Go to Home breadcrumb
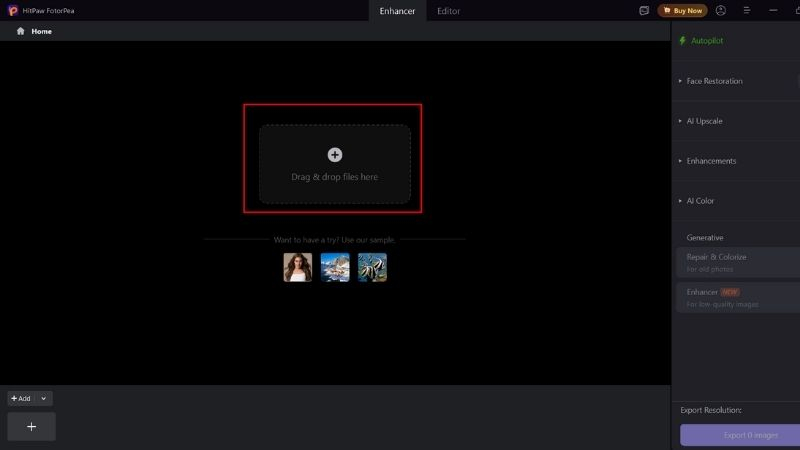 [41, 31]
